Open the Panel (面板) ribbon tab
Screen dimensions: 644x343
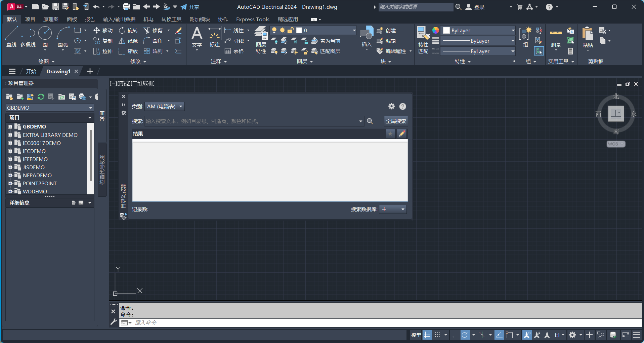click(72, 20)
